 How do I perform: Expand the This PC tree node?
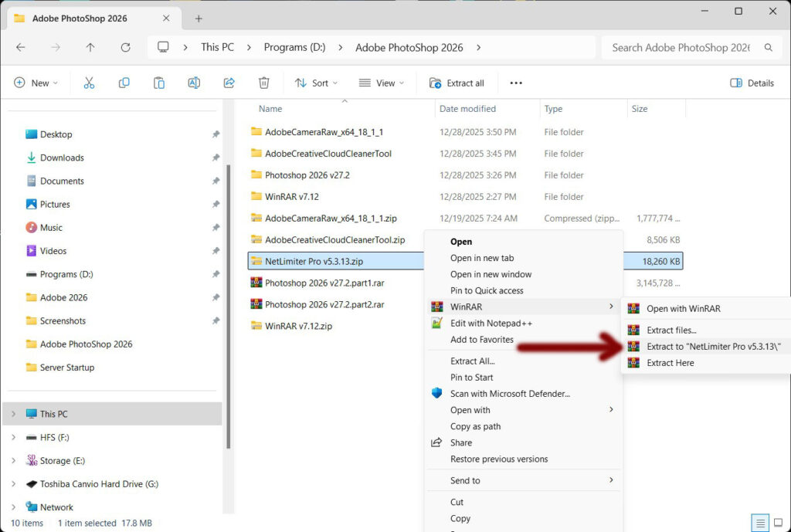[x=13, y=414]
